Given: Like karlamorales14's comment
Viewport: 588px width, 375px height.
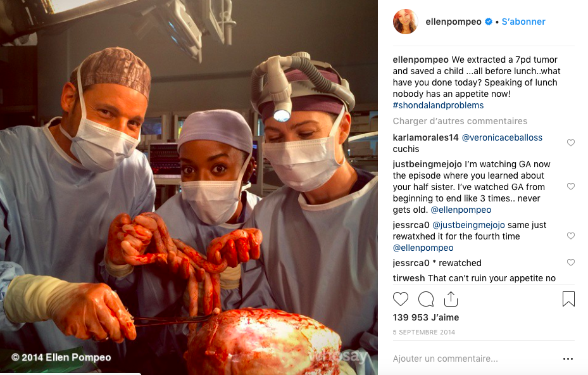Looking at the screenshot, I should [571, 143].
